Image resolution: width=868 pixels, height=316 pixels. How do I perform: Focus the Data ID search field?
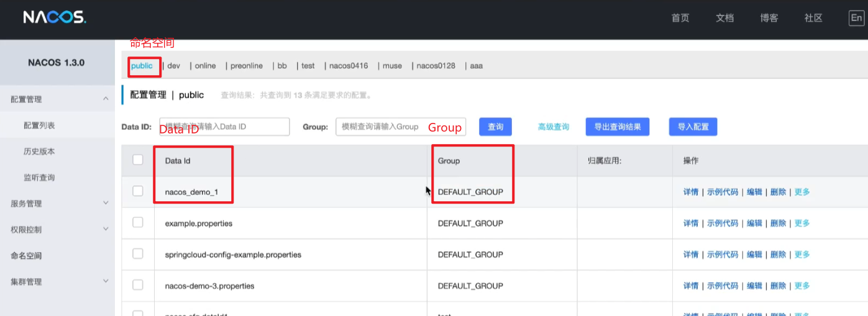pos(224,127)
